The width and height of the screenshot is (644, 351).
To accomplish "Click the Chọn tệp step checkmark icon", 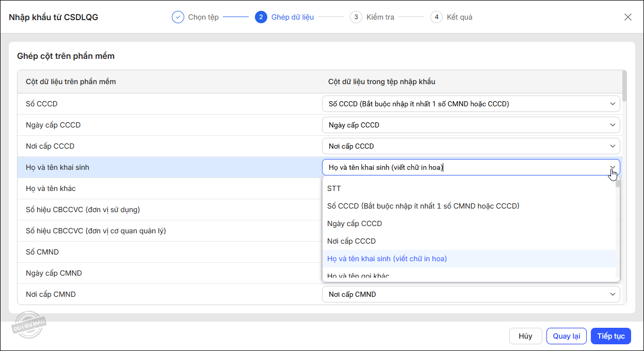I will coord(178,17).
